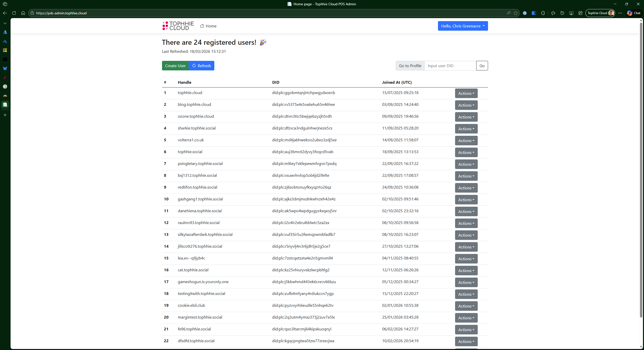Click the screenshot capture icon

click(571, 13)
